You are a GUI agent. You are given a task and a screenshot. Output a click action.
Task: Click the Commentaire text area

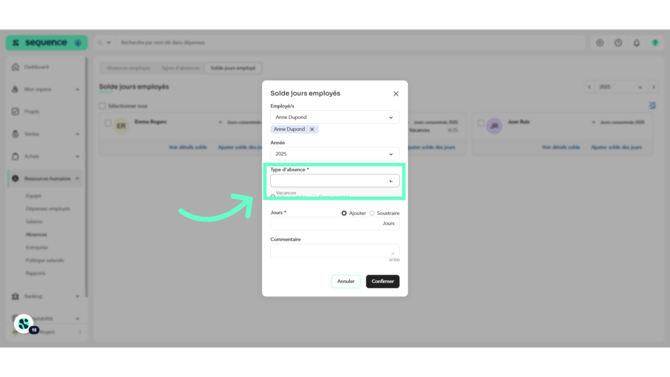335,250
